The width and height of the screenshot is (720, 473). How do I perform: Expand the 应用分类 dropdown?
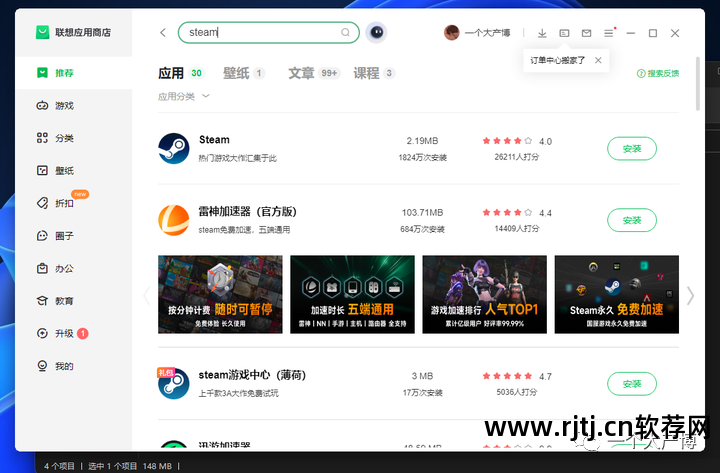184,96
